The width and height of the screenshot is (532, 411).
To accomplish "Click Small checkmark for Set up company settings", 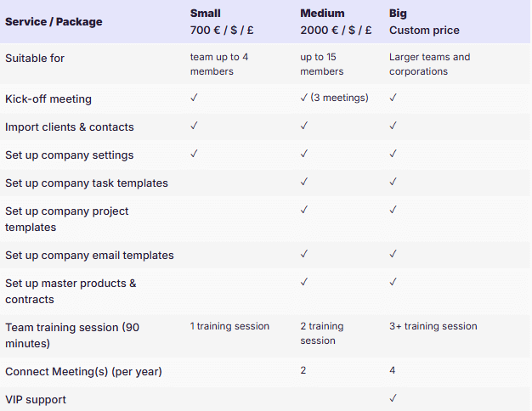I will coord(195,154).
